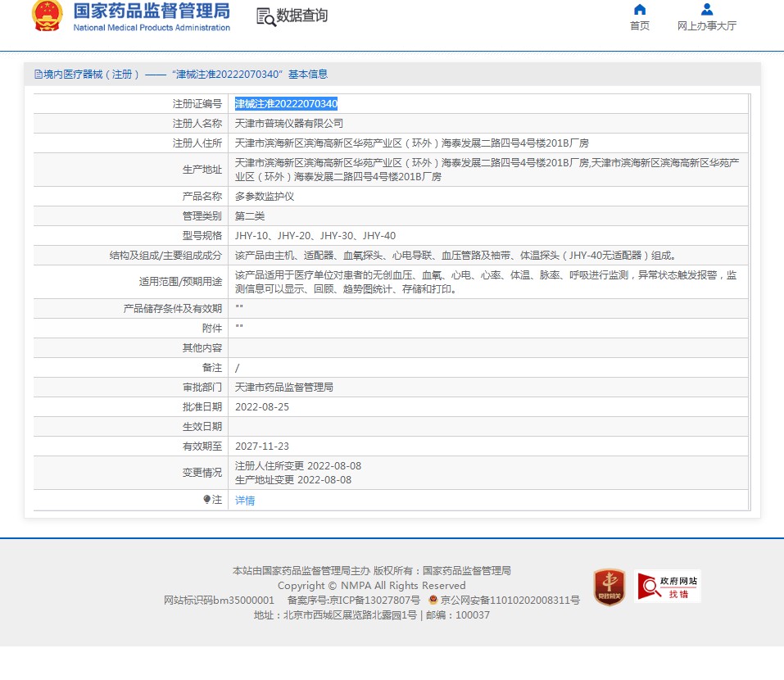Click the police shield icon near 京公网安备

[433, 600]
